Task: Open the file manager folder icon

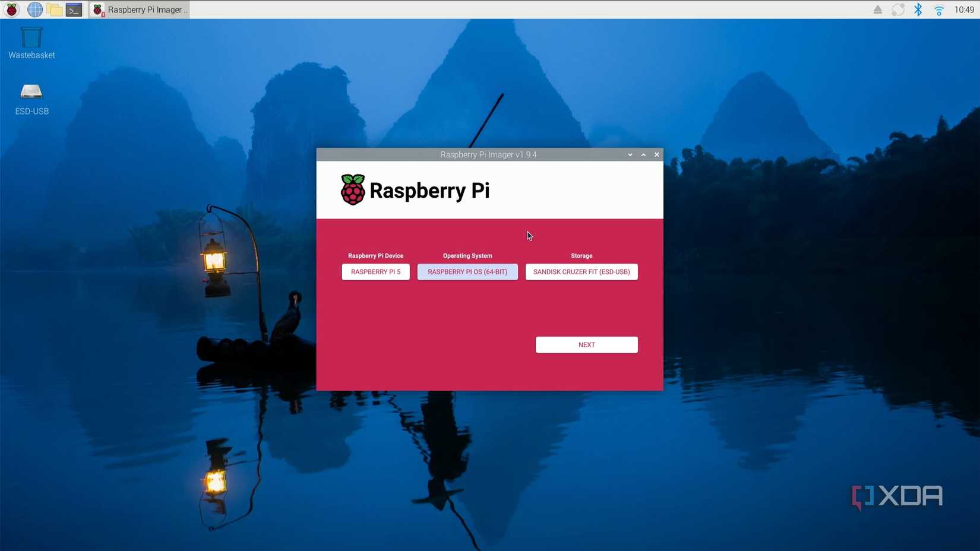Action: [x=55, y=9]
